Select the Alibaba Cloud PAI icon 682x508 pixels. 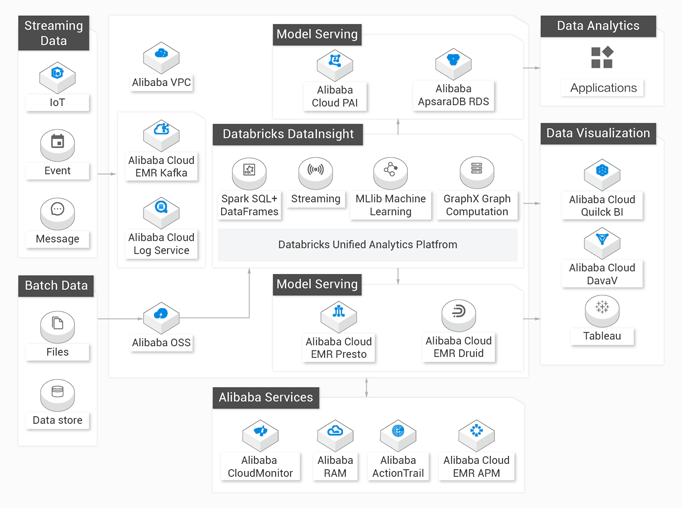335,65
